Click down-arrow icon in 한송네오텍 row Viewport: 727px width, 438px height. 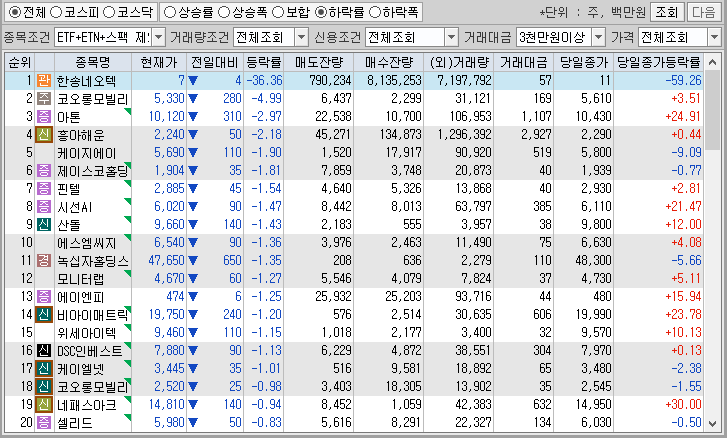pyautogui.click(x=193, y=81)
